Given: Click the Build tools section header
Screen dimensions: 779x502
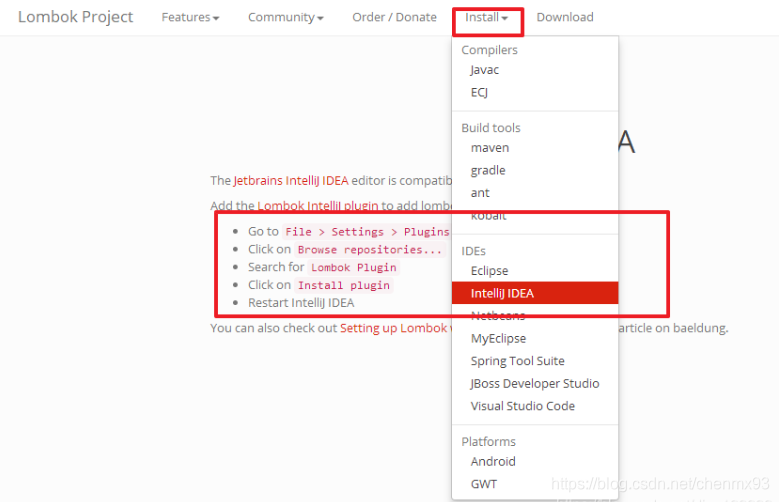Looking at the screenshot, I should coord(491,128).
